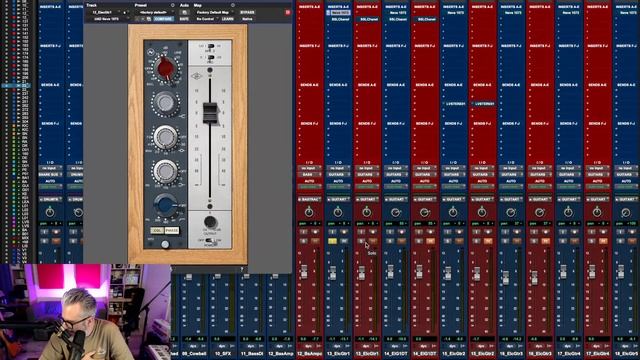Click the red target button in plugin header
Image resolution: width=640 pixels, height=360 pixels.
[288, 12]
